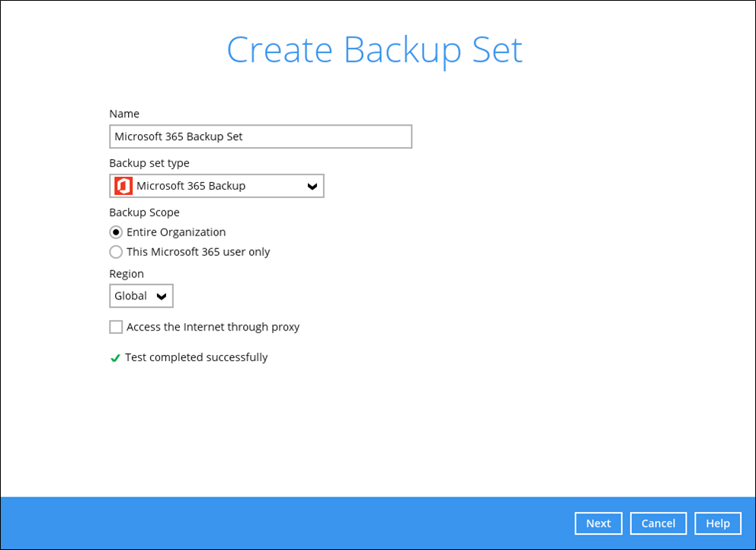Screen dimensions: 756x550
Task: Click the Next button
Action: 598,523
